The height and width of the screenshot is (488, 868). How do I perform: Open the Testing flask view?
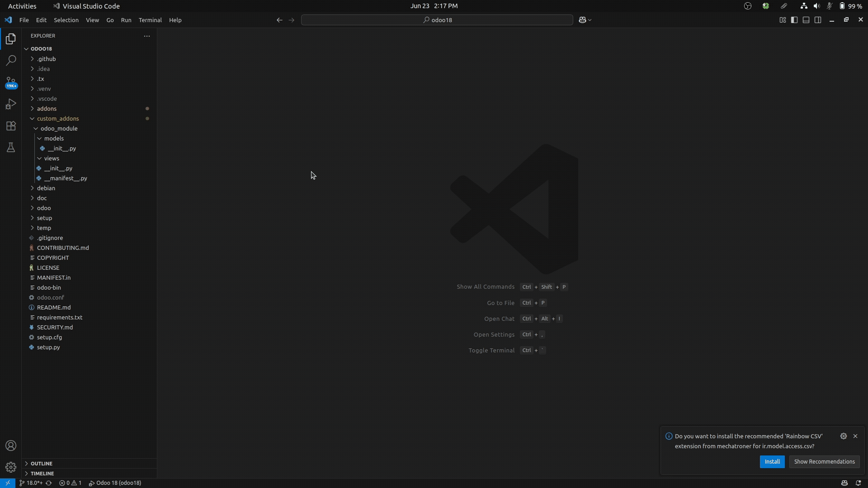pyautogui.click(x=11, y=147)
